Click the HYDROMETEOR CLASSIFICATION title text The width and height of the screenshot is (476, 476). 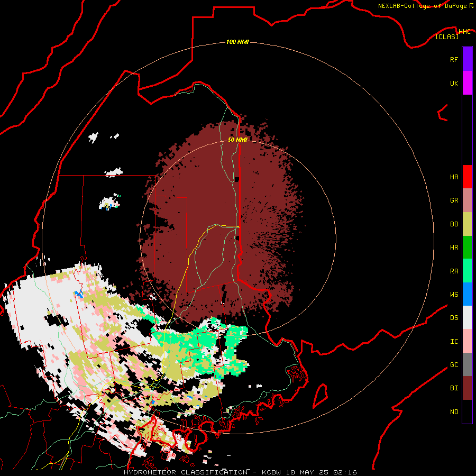tap(186, 472)
